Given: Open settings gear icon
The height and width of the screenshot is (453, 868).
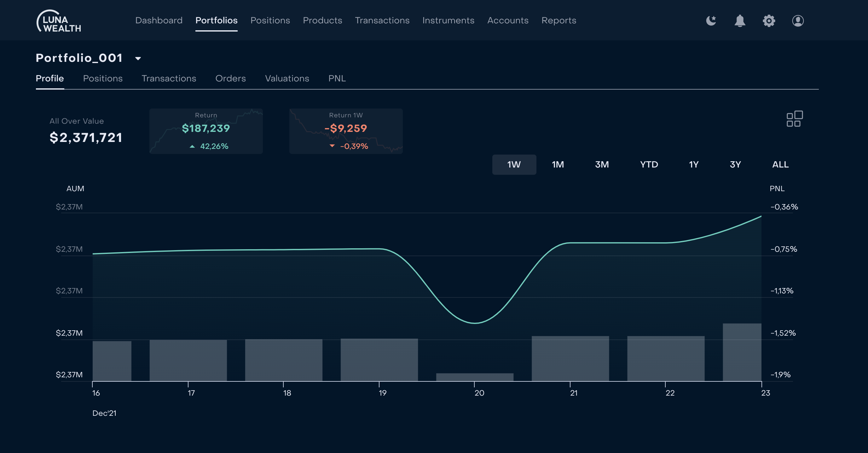Looking at the screenshot, I should (769, 21).
